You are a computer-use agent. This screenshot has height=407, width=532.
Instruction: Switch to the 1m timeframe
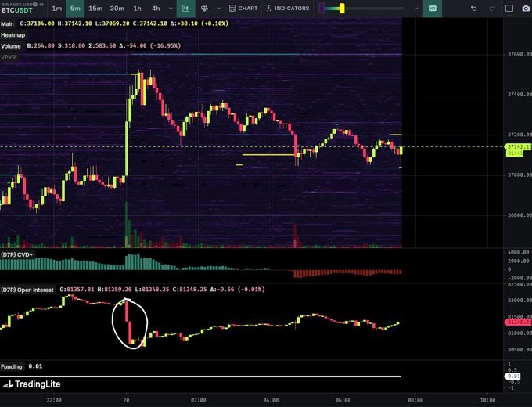point(57,9)
